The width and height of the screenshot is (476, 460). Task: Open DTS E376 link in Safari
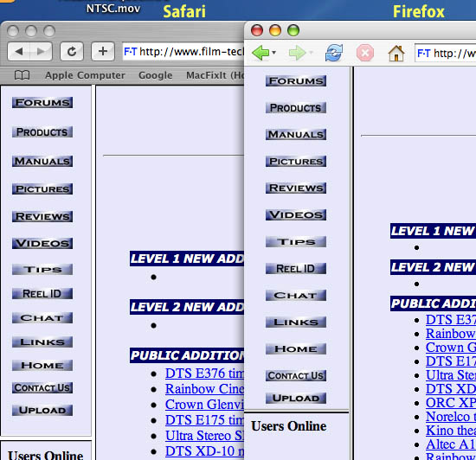(x=204, y=374)
